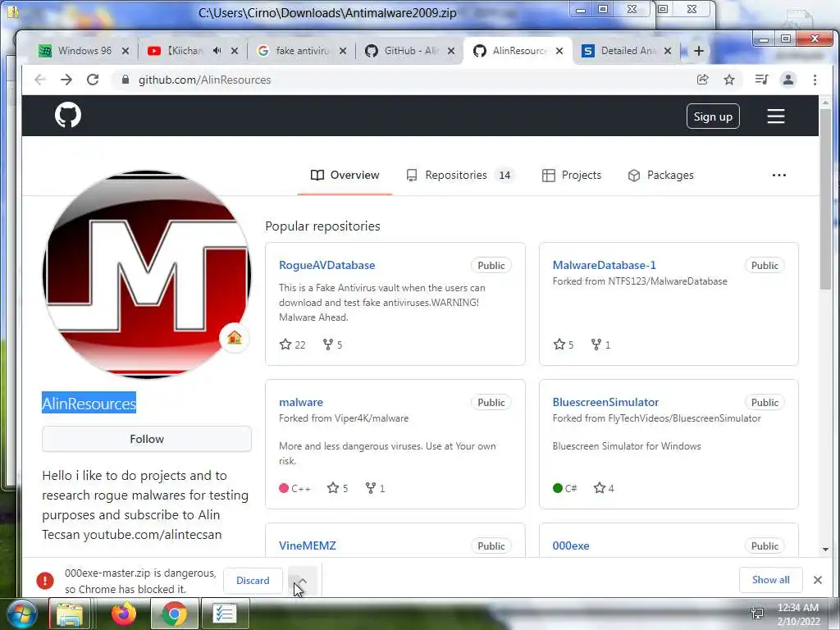The width and height of the screenshot is (840, 630).
Task: Open the MalwareDatabase-1 repository link
Action: point(604,265)
